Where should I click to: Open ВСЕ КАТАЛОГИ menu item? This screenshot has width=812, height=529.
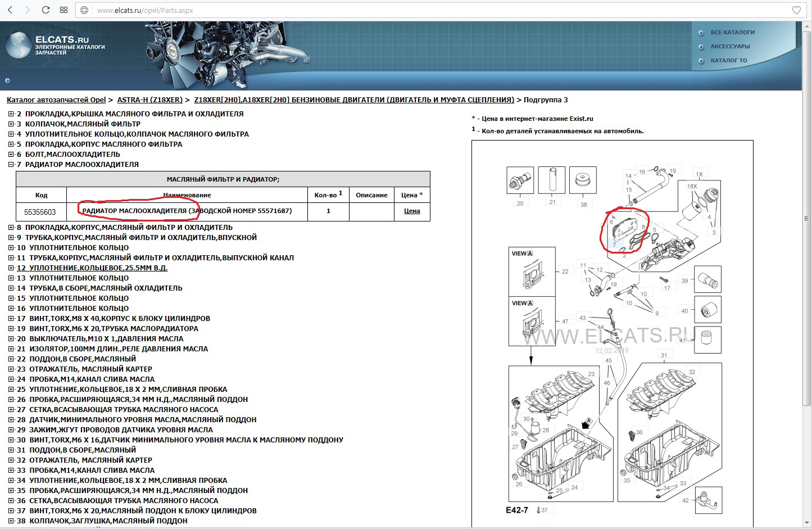point(732,33)
